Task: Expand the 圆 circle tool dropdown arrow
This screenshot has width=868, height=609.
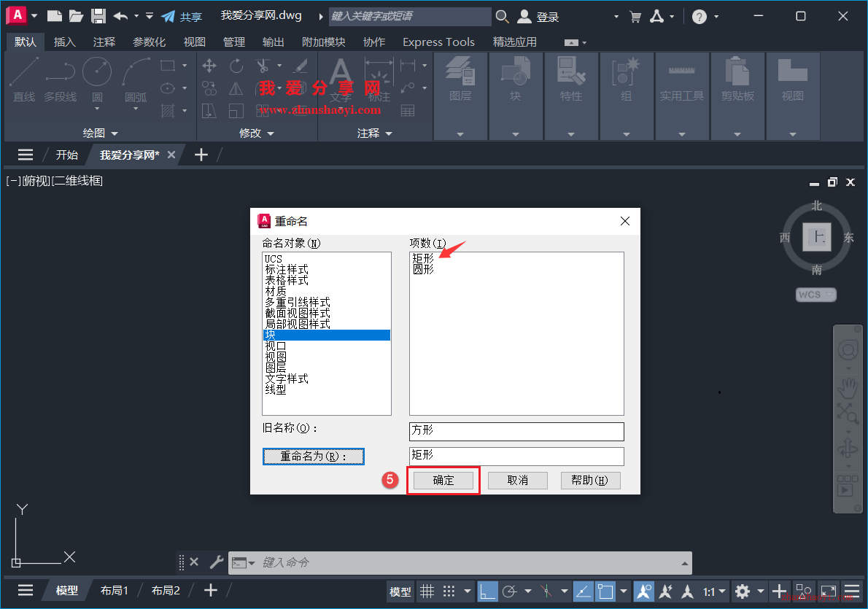Action: [x=97, y=109]
